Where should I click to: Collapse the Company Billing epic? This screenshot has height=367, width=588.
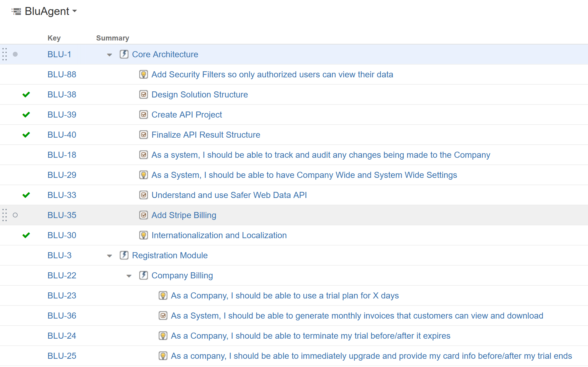(x=129, y=276)
